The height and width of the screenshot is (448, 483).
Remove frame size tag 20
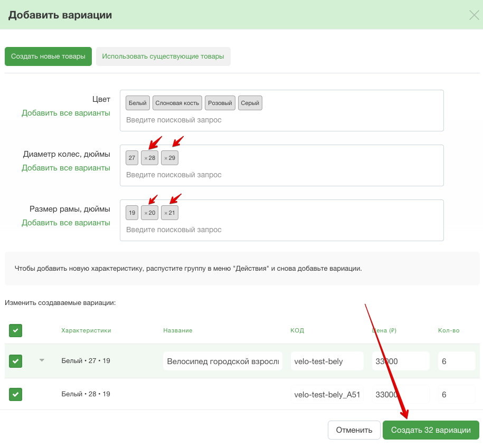pos(146,213)
